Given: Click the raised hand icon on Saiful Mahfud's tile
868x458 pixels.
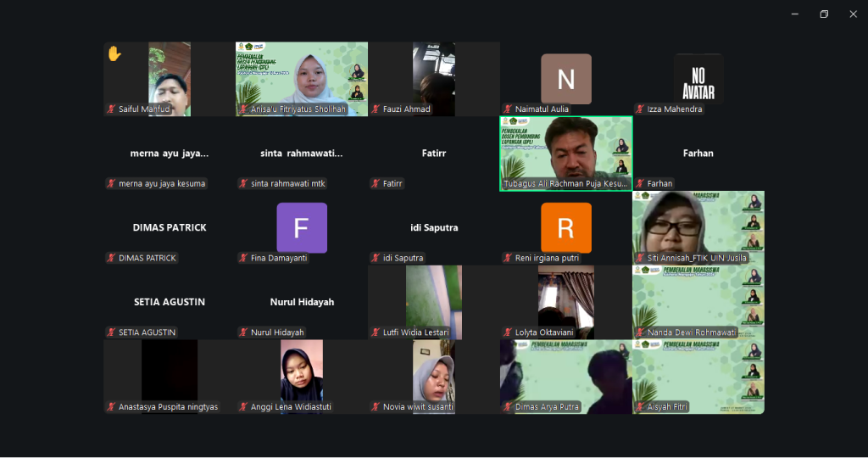Looking at the screenshot, I should 114,54.
